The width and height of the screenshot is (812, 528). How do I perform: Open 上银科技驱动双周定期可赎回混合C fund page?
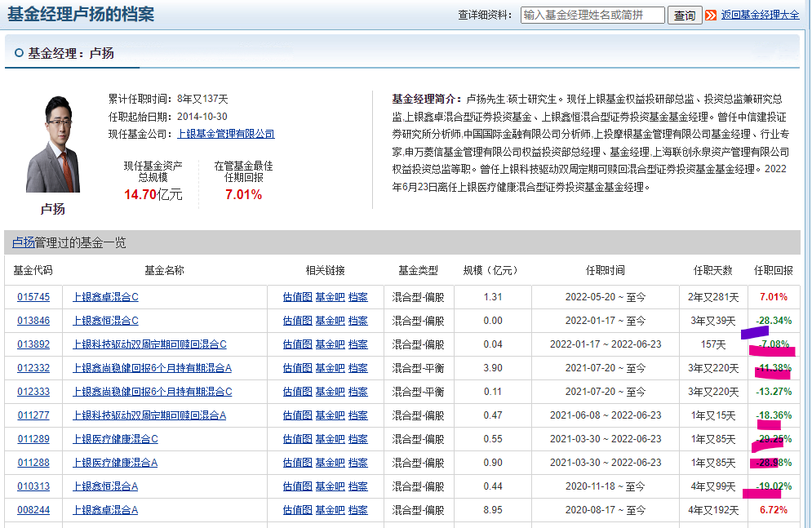(x=149, y=344)
